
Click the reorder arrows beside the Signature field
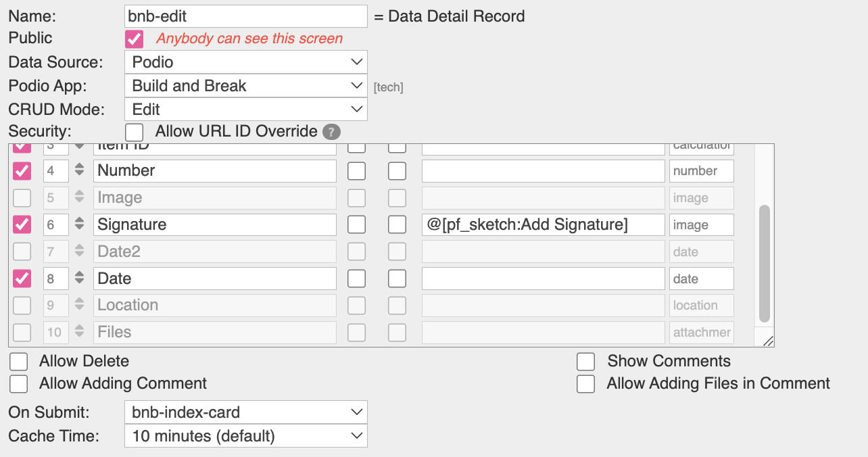(80, 224)
